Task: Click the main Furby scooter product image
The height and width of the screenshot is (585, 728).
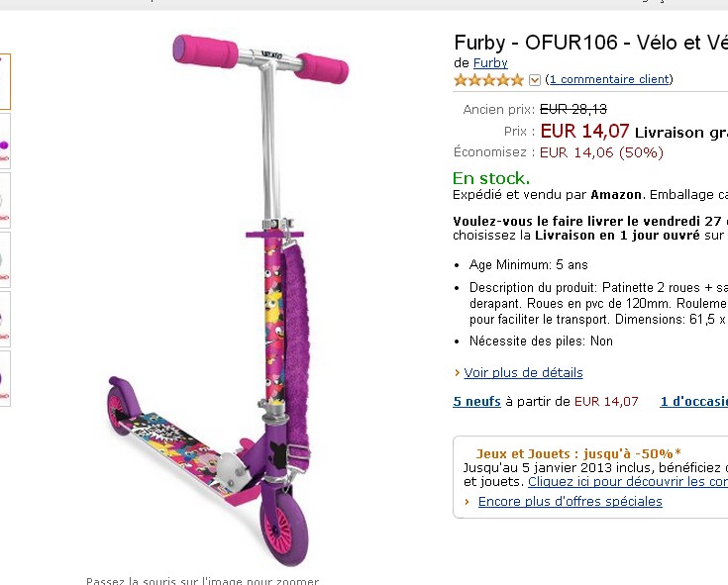Action: [x=228, y=300]
